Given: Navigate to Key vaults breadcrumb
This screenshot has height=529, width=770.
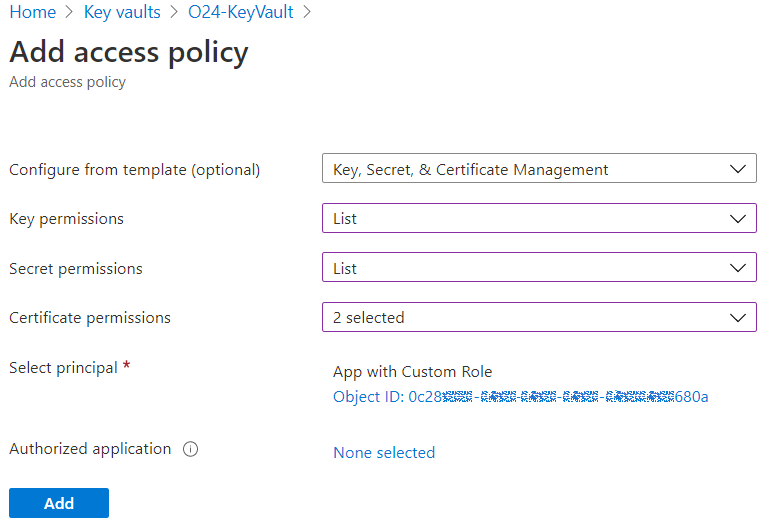Looking at the screenshot, I should [x=122, y=13].
